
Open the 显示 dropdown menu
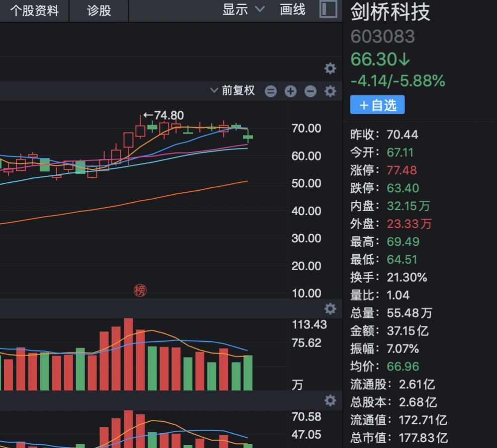243,9
